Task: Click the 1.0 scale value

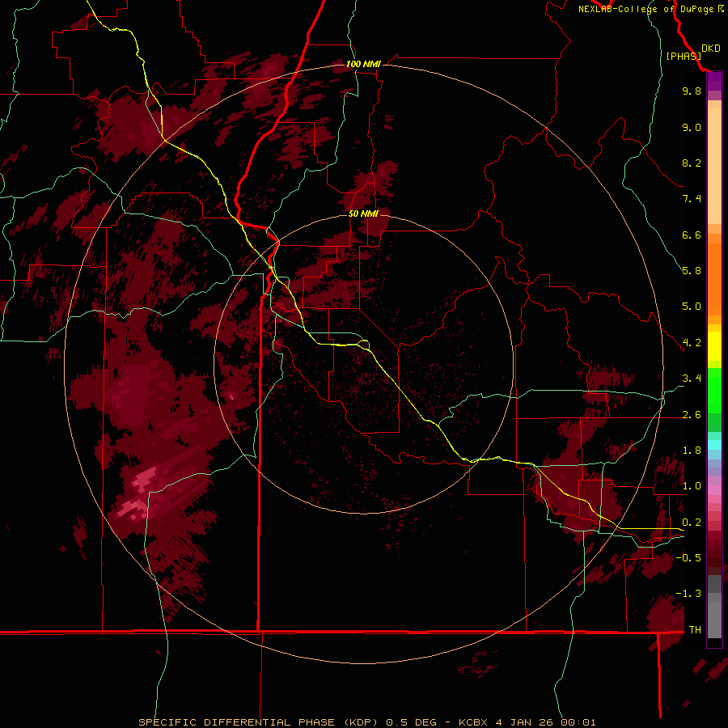Action: (692, 487)
